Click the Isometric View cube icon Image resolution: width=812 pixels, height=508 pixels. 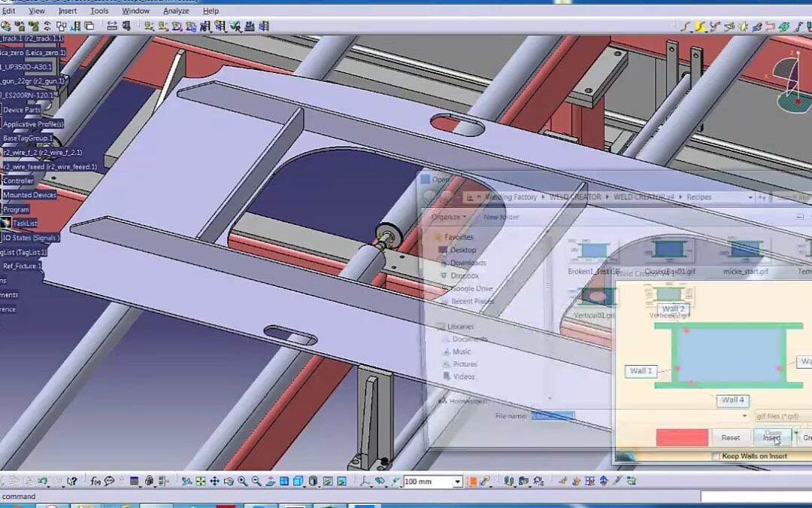[x=298, y=482]
